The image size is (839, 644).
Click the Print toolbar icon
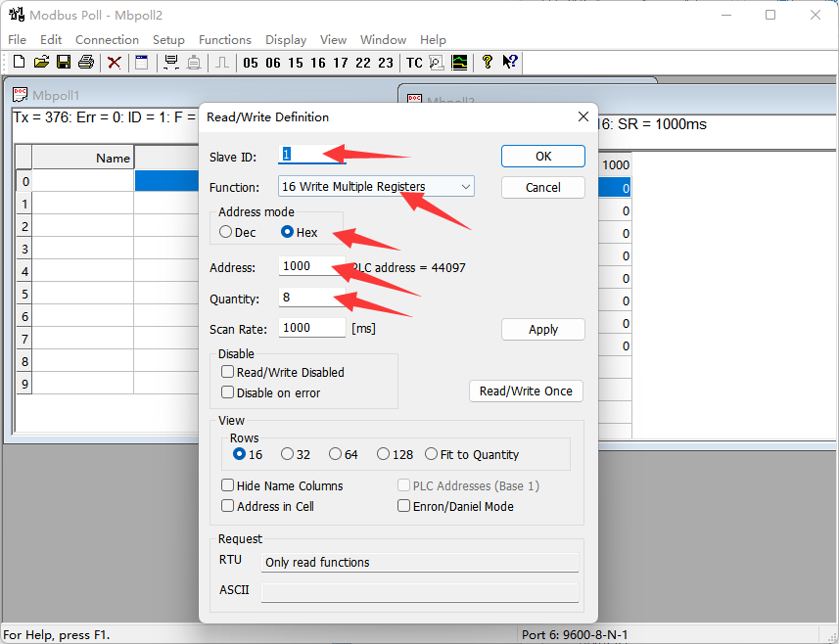tap(86, 62)
